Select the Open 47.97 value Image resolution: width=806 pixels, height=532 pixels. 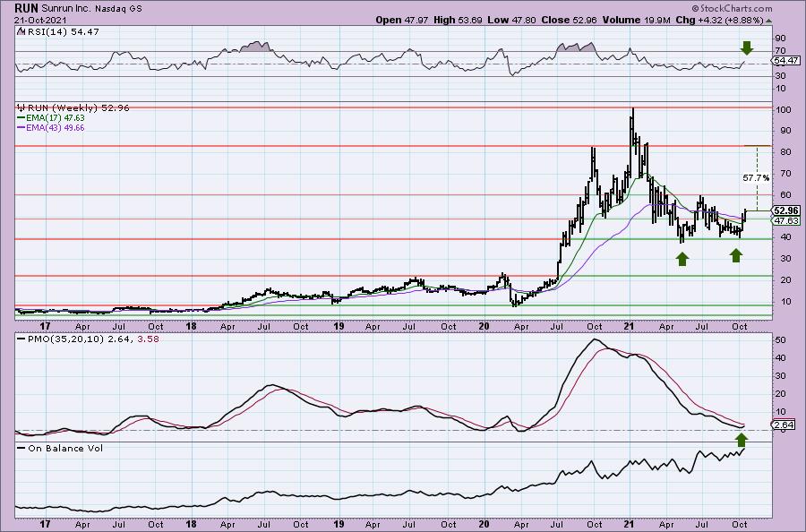[402, 20]
